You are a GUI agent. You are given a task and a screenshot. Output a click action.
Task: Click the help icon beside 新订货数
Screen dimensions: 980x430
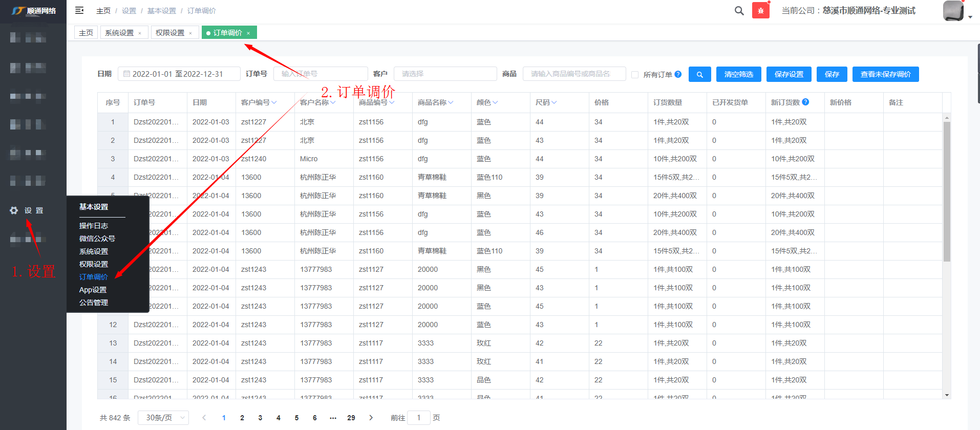[805, 102]
